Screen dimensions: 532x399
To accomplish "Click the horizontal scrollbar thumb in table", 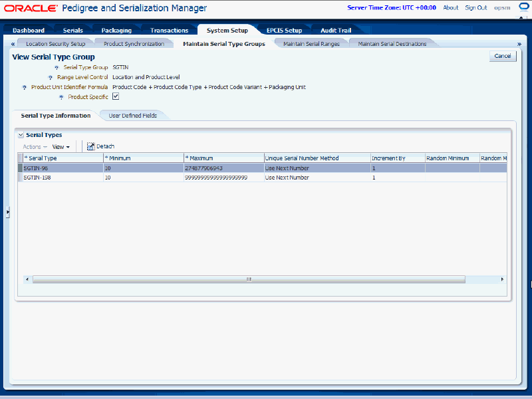I will [x=249, y=279].
